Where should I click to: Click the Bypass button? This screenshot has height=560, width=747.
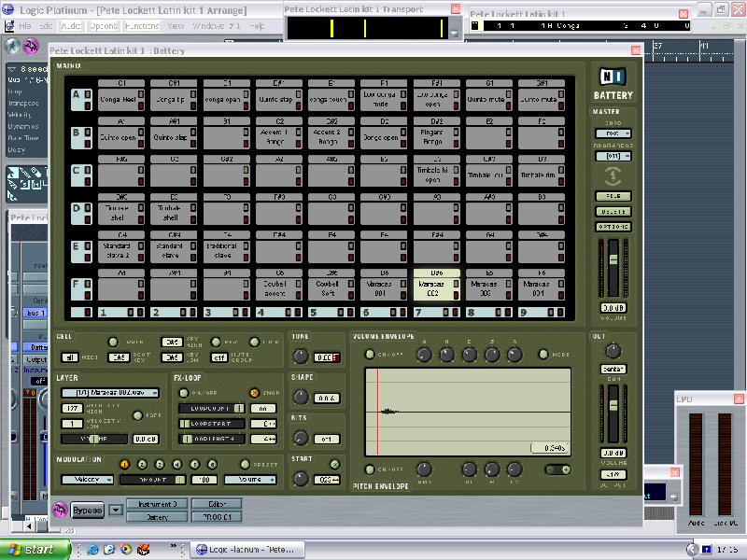(88, 510)
